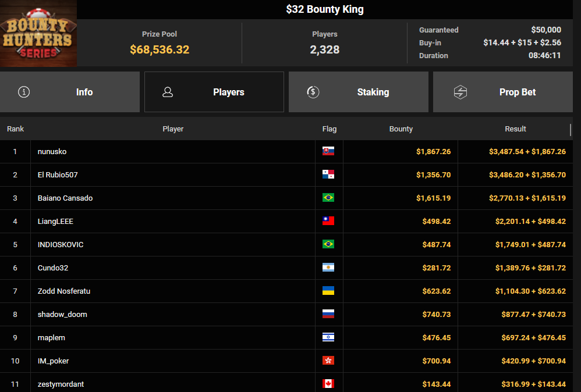
Task: Click the dollar coin staking icon
Action: pos(313,92)
